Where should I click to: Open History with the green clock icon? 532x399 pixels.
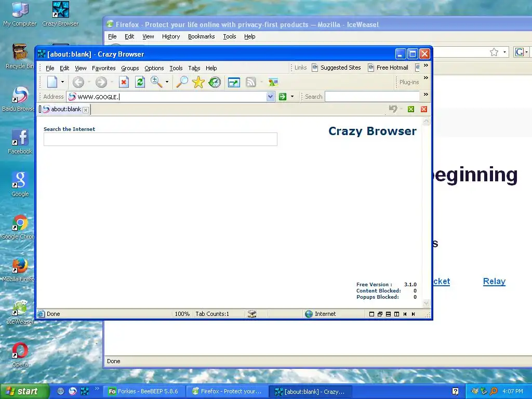pos(215,82)
